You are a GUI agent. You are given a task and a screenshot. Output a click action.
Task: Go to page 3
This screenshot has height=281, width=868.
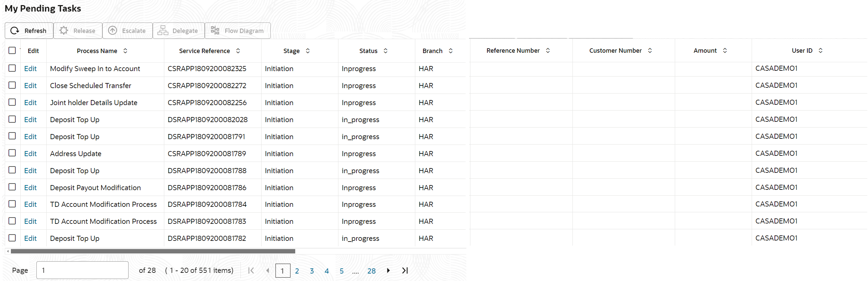(x=312, y=271)
